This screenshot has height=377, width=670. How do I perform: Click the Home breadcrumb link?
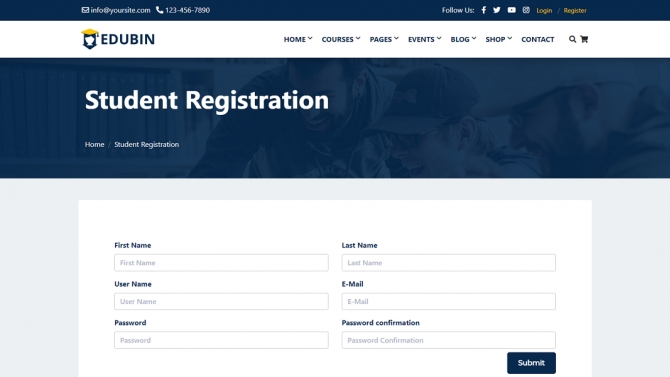pyautogui.click(x=94, y=144)
